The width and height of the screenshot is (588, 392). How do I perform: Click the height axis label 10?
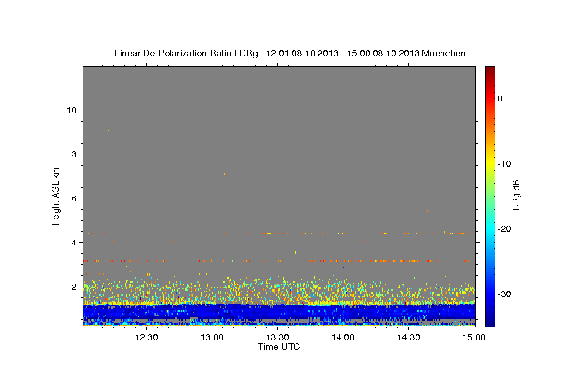[x=72, y=110]
